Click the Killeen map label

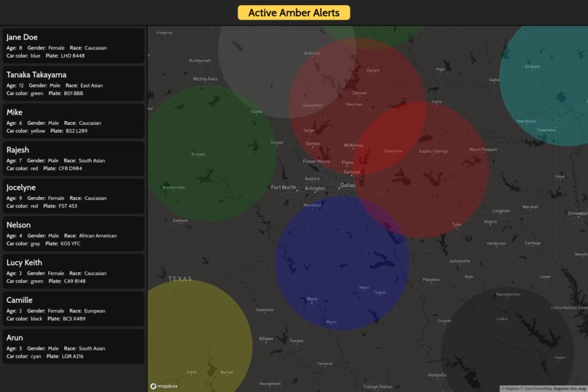[266, 339]
